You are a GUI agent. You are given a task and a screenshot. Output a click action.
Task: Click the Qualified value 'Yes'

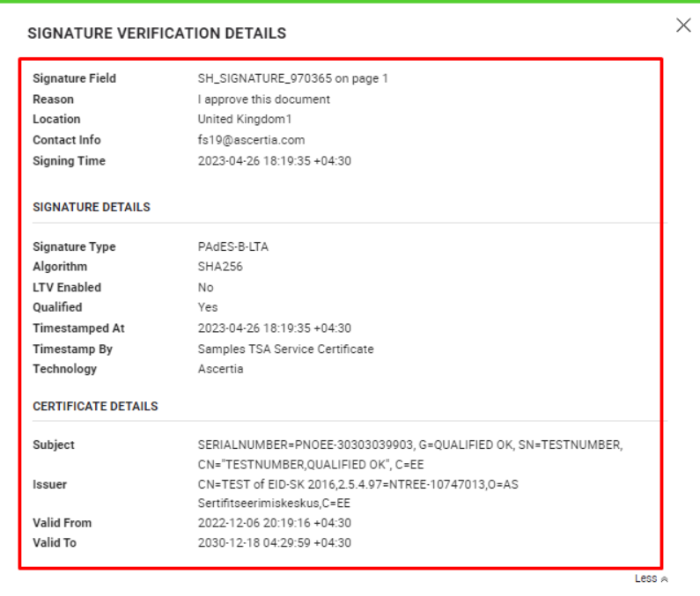(x=207, y=307)
